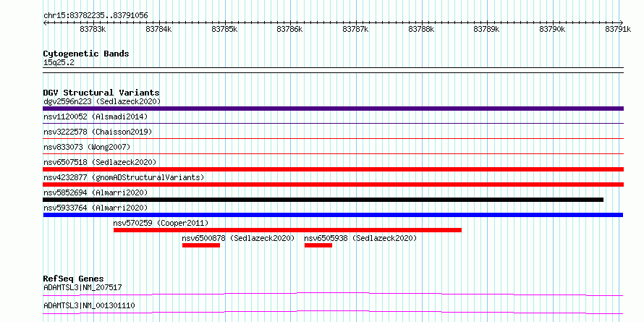Click the 83784k ruler tick label
The height and width of the screenshot is (322, 644).
[x=159, y=29]
